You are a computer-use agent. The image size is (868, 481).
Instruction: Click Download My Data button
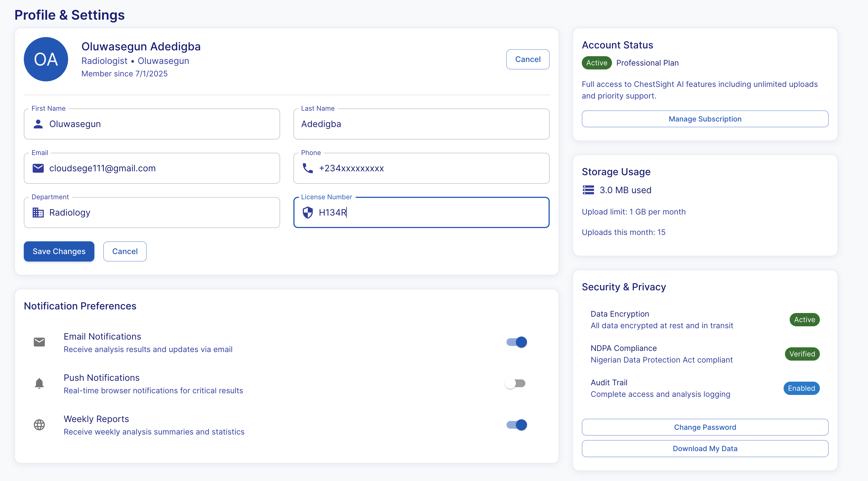(705, 449)
